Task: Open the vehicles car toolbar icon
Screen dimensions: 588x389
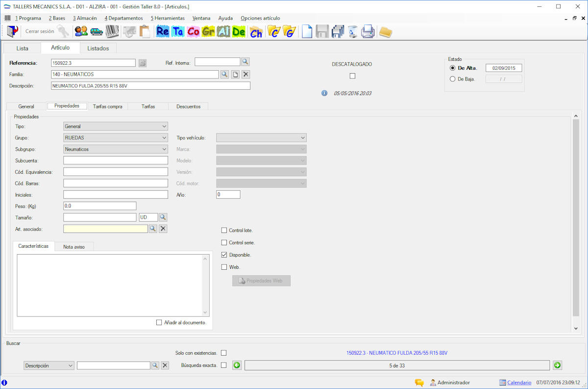Action: [x=97, y=31]
